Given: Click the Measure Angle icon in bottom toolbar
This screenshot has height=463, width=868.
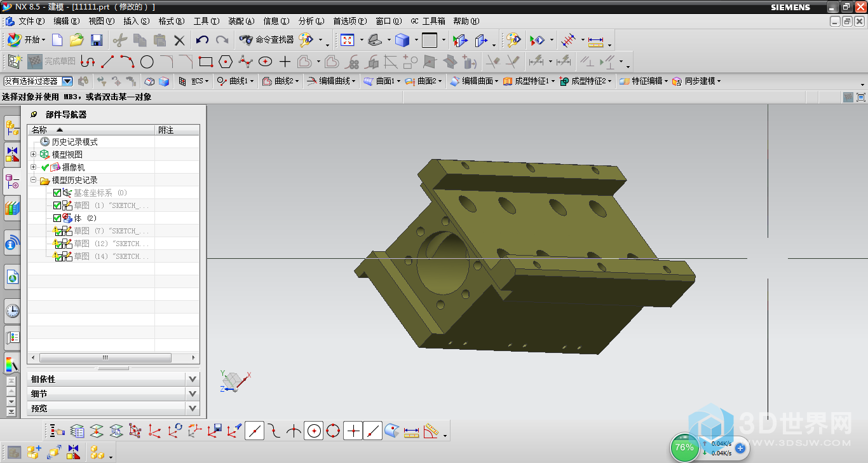Looking at the screenshot, I should [431, 431].
